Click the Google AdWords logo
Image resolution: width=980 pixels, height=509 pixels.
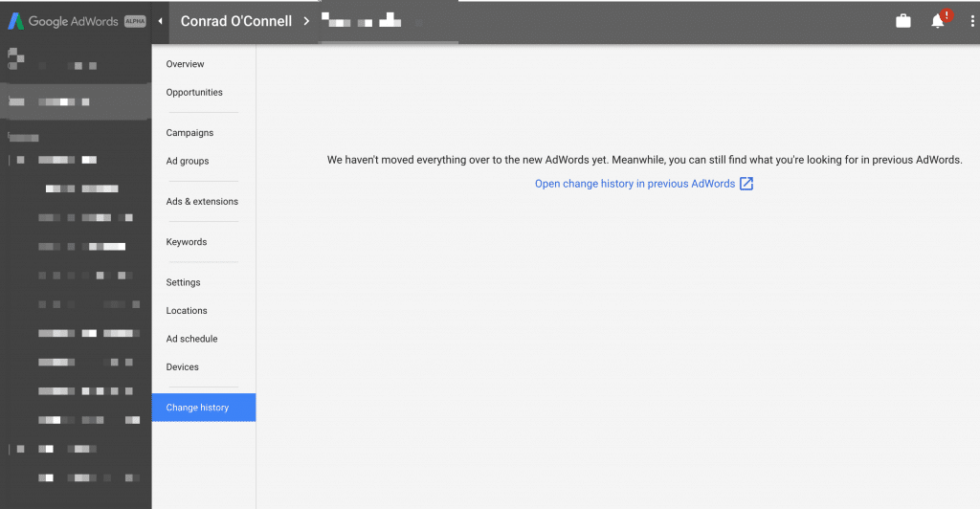click(62, 21)
